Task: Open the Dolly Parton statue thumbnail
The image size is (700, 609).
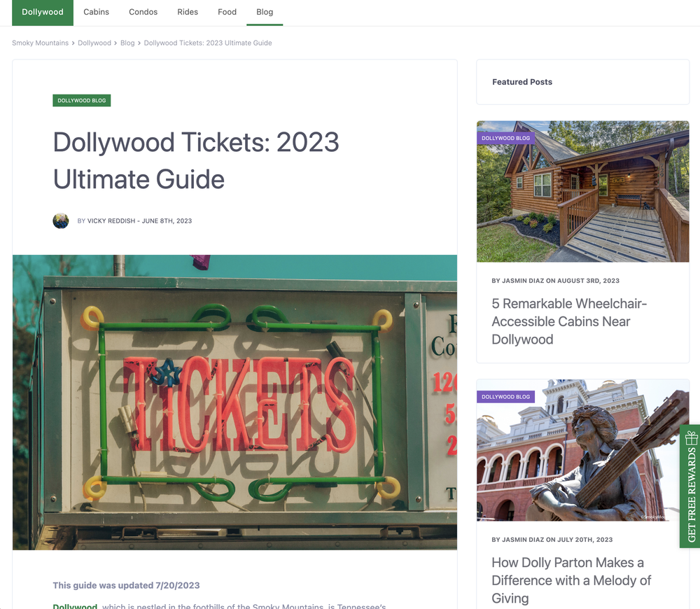Action: 582,450
